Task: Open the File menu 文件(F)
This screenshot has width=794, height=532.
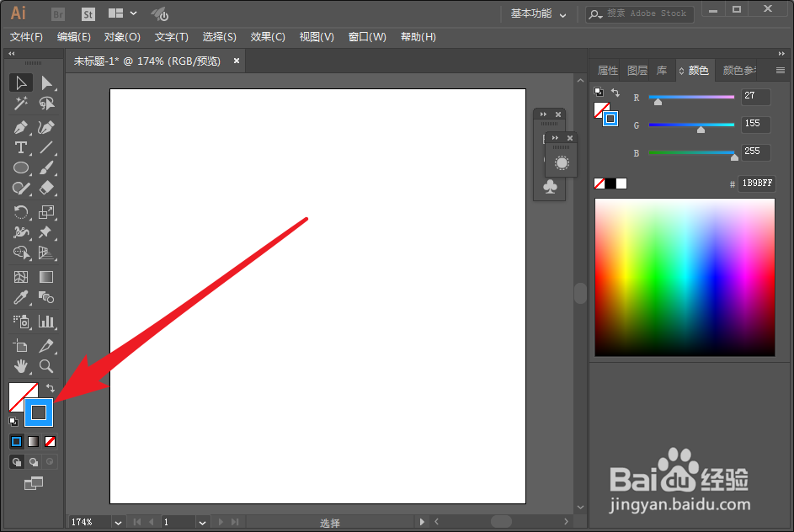Action: click(26, 37)
